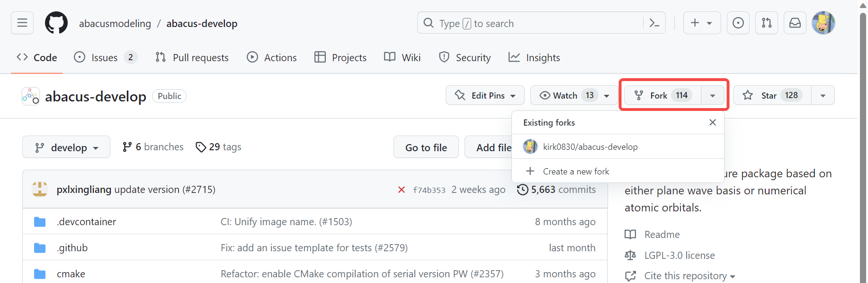Screen dimensions: 868x283
Task: Open pull requests shortcut icon in header
Action: pos(766,23)
